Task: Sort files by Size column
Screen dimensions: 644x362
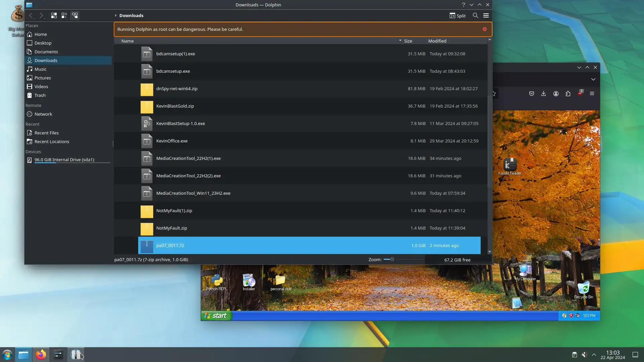Action: click(x=408, y=41)
